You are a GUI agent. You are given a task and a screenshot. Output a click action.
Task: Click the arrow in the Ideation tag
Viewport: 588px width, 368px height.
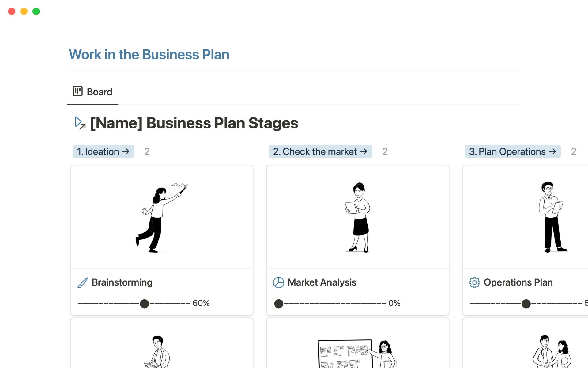tap(126, 151)
